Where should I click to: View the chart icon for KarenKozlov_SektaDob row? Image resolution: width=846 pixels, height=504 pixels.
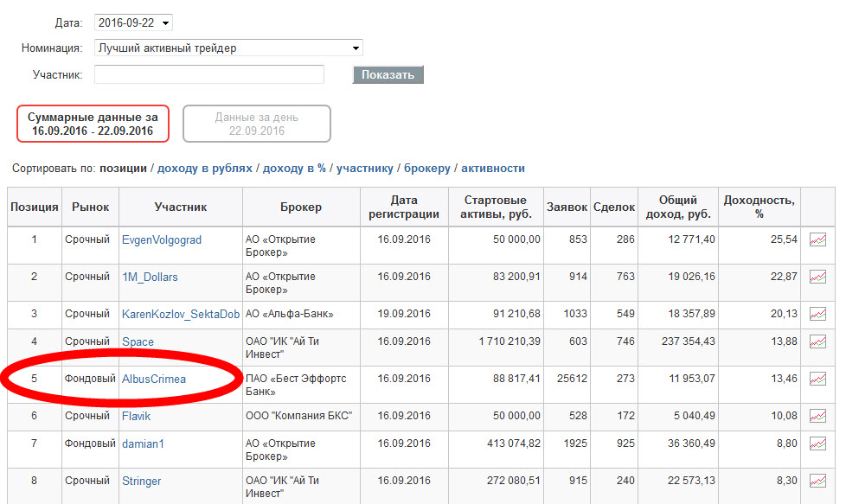(x=817, y=314)
